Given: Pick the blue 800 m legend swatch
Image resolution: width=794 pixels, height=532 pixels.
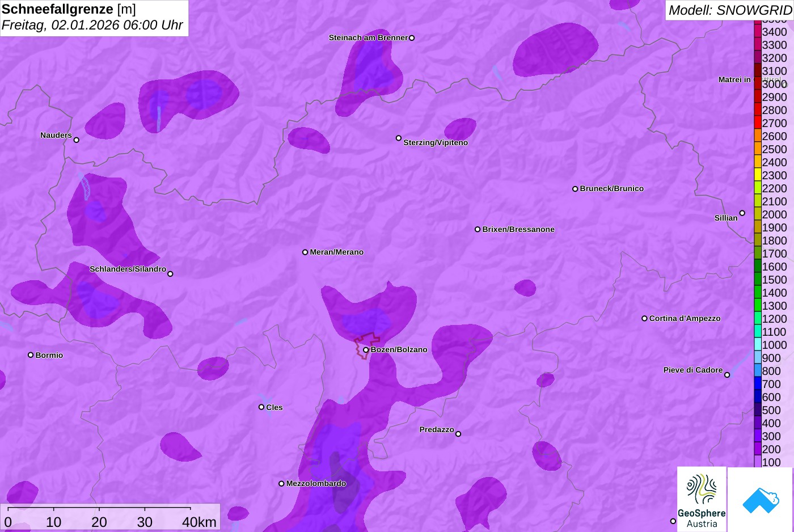Looking at the screenshot, I should click(x=758, y=371).
